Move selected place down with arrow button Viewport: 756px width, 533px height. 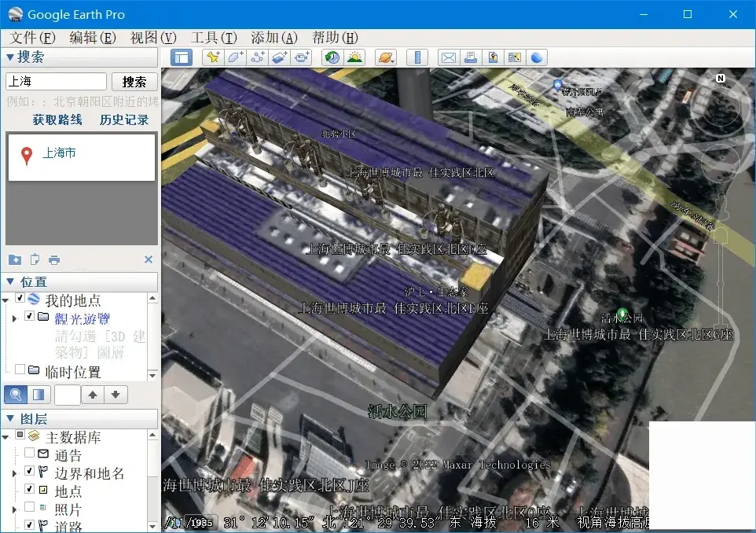point(116,395)
